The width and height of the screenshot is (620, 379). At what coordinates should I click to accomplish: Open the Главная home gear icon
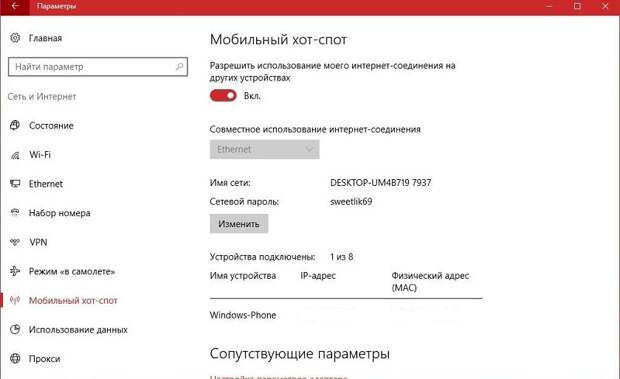pos(15,38)
